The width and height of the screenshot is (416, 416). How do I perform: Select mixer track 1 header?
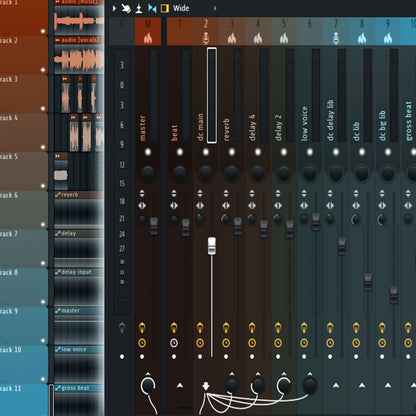coord(180,31)
